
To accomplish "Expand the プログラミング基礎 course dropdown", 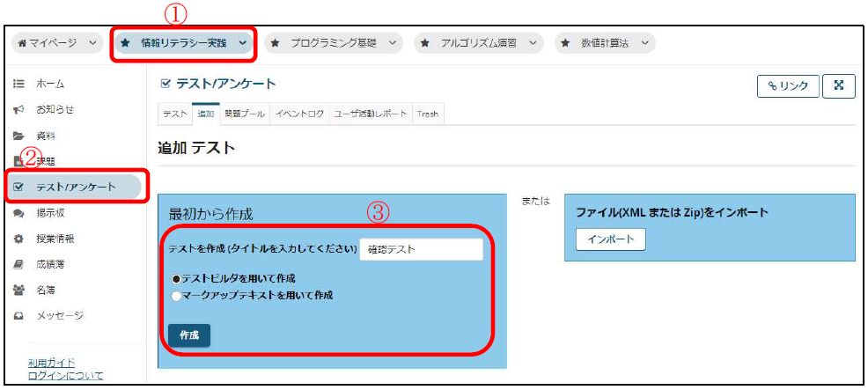I will pos(392,42).
